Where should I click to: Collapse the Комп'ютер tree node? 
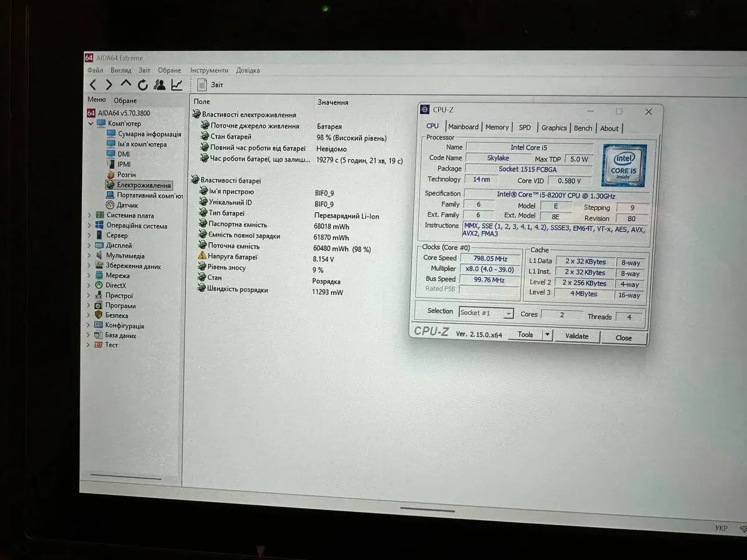click(91, 123)
